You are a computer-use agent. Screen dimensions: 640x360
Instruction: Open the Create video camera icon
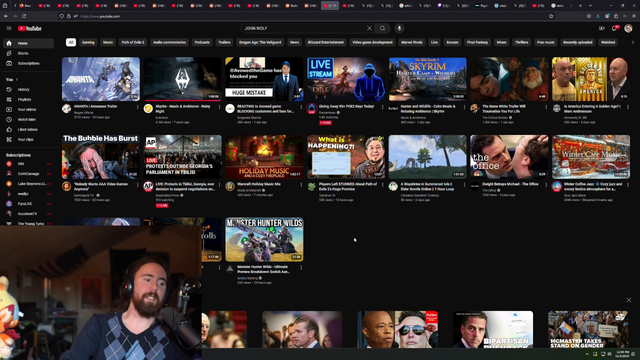point(602,29)
